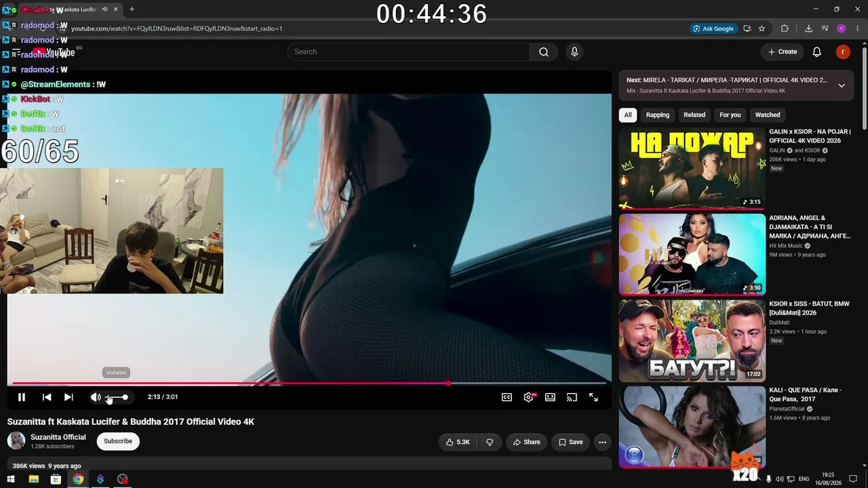This screenshot has height=488, width=868.
Task: Adjust the player volume slider
Action: (117, 397)
